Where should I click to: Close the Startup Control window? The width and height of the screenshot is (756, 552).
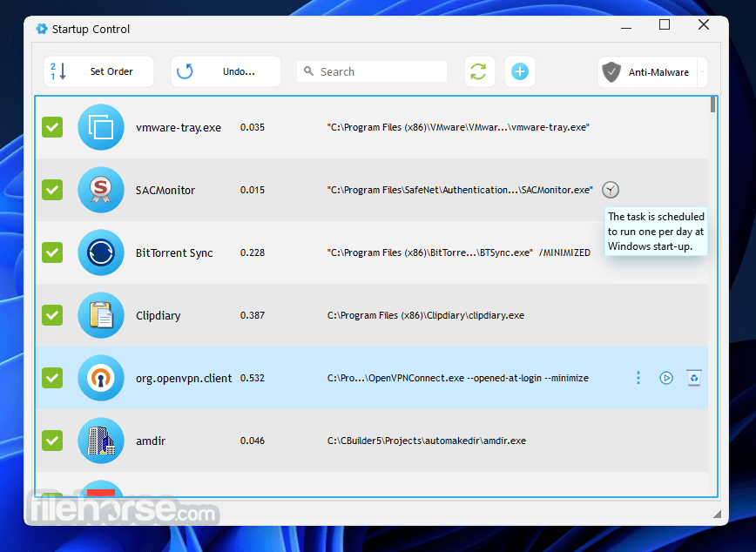(x=704, y=24)
